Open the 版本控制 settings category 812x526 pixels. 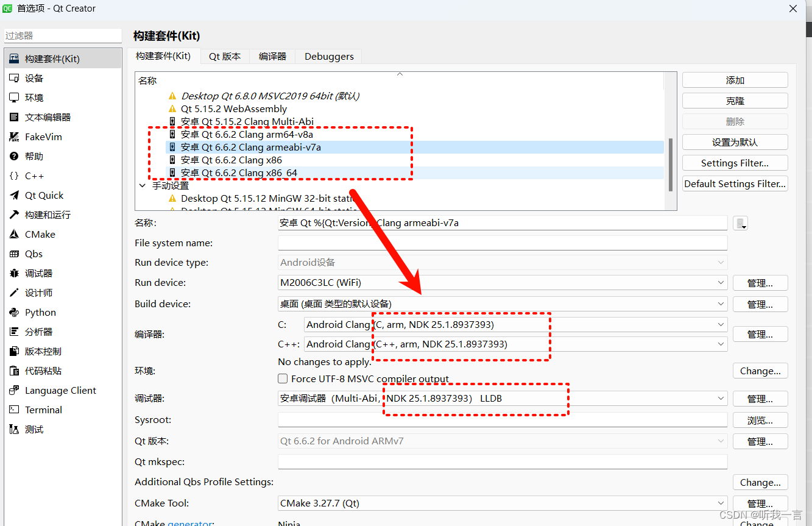tap(63, 351)
